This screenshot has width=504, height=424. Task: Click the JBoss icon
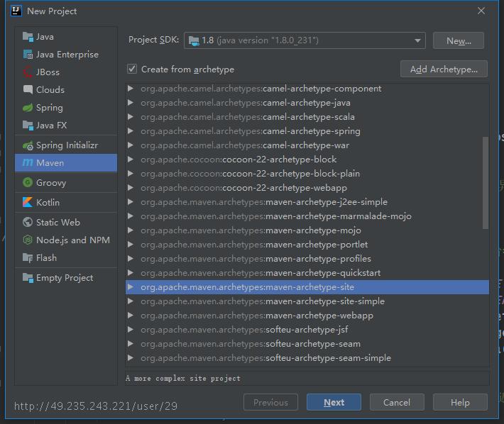tap(28, 72)
